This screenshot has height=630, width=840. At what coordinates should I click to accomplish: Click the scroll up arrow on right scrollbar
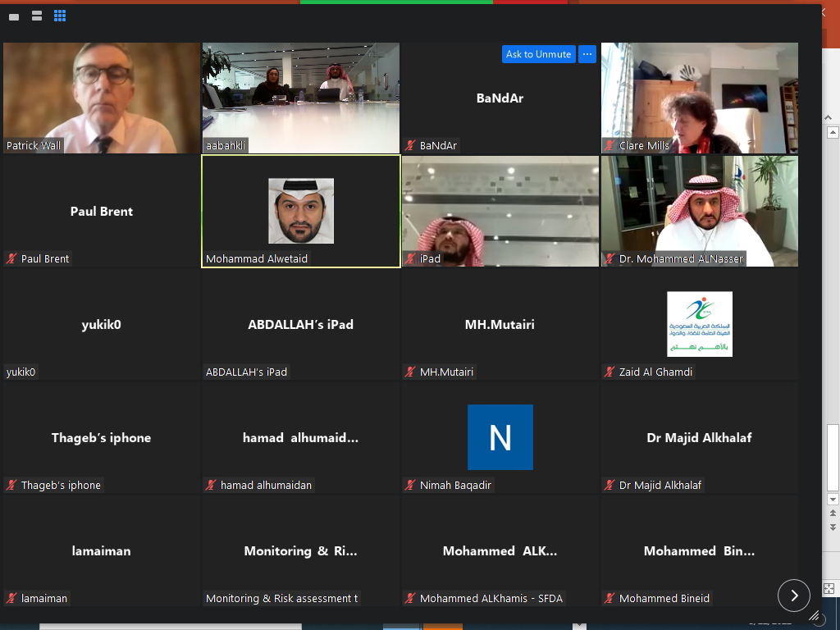(x=833, y=132)
